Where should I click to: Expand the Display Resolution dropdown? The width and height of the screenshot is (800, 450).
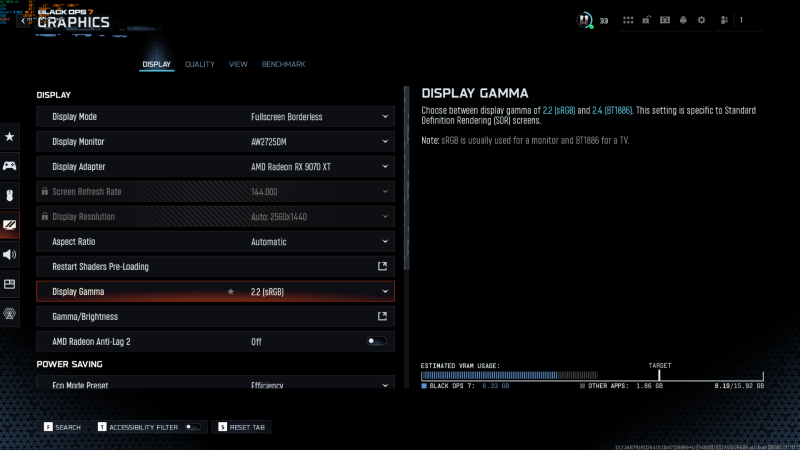tap(385, 217)
